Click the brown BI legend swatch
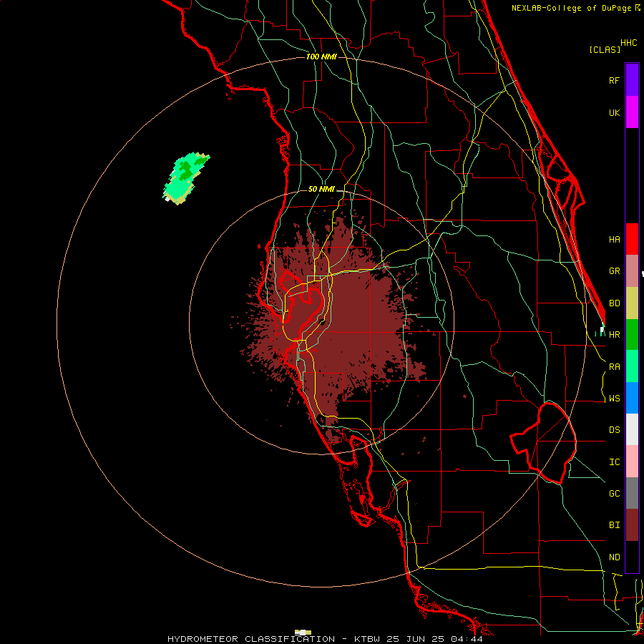Screen dimensions: 644x644 coord(632,525)
